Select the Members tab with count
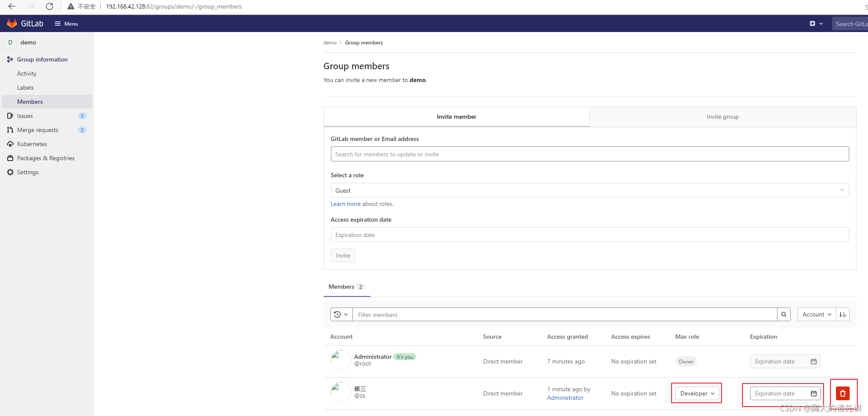The image size is (868, 416). point(347,287)
